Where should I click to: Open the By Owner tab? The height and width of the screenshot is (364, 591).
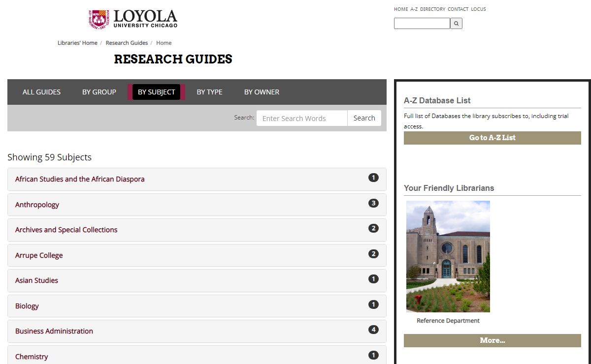coord(262,92)
